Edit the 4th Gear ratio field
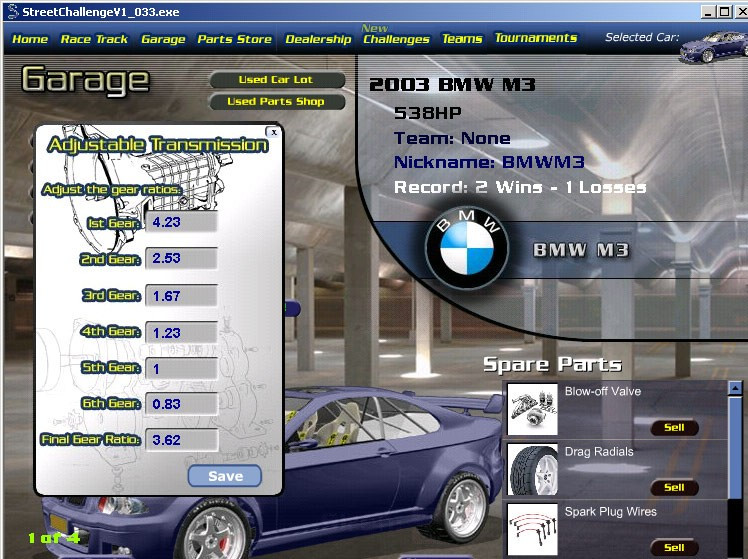This screenshot has height=559, width=748. [181, 332]
